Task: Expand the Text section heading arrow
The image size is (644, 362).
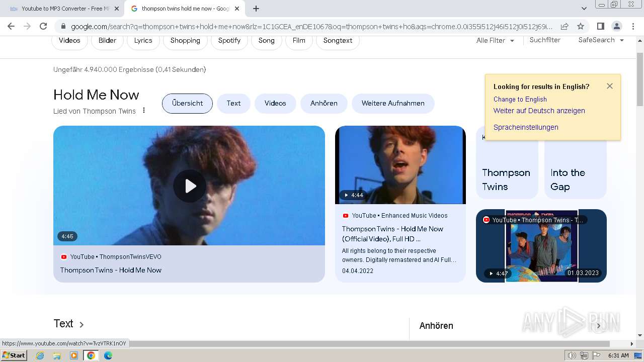Action: click(82, 325)
